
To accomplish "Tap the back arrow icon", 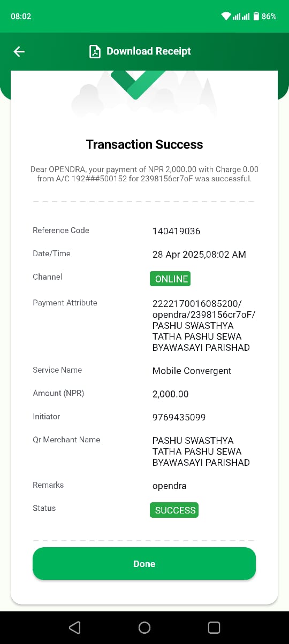I will [19, 51].
